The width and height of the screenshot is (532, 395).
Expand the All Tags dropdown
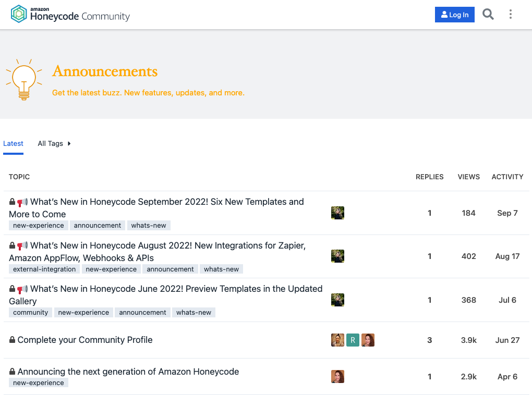point(54,143)
